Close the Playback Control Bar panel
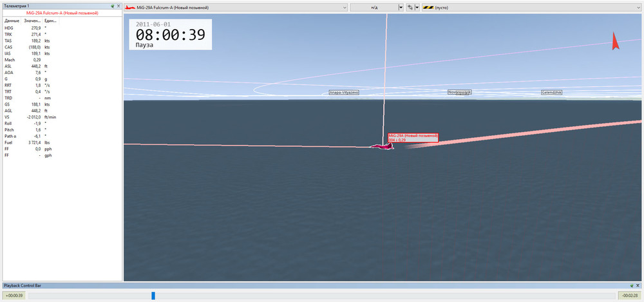This screenshot has height=302, width=644. [x=638, y=285]
